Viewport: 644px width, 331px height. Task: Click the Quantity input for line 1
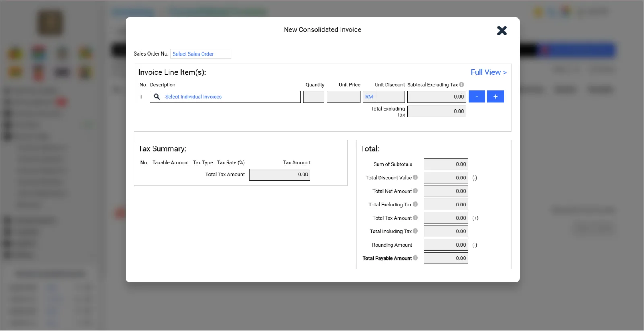pos(314,97)
